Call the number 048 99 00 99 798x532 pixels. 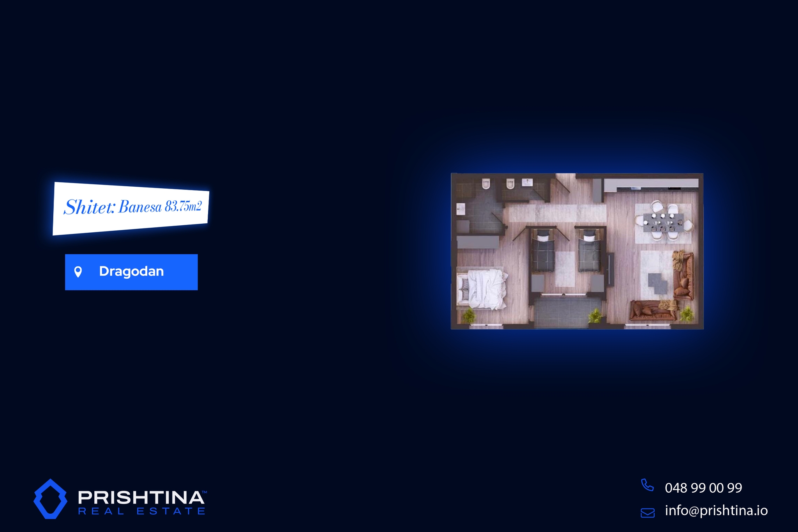[703, 488]
